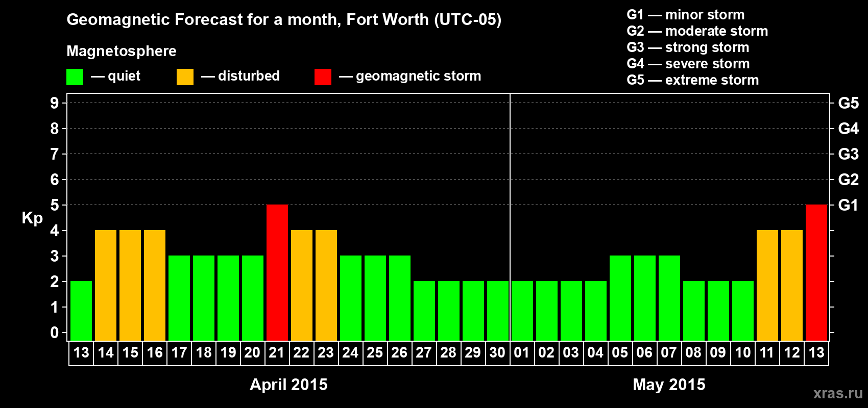
Task: Click the 'May 2015' month label
Action: (669, 385)
